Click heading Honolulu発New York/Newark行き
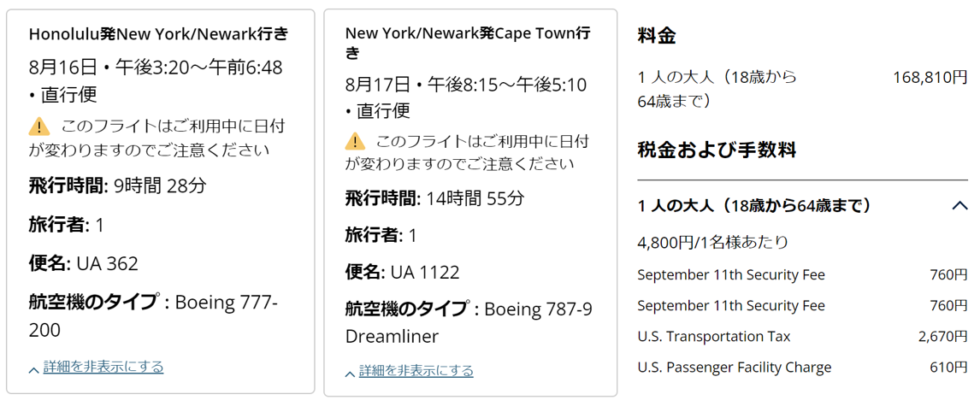Viewport: 980px width, 406px height. tap(159, 33)
